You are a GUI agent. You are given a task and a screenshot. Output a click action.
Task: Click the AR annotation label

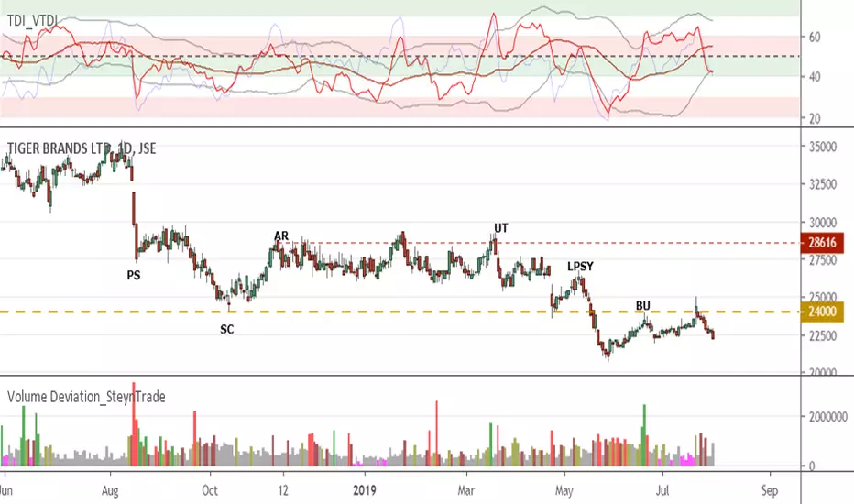pyautogui.click(x=281, y=236)
